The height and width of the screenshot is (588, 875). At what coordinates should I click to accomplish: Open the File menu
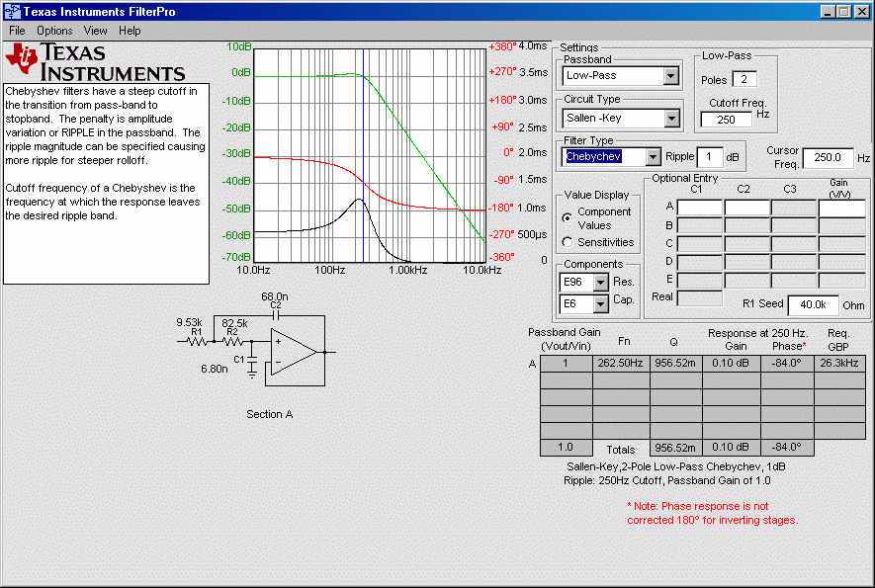click(x=17, y=31)
